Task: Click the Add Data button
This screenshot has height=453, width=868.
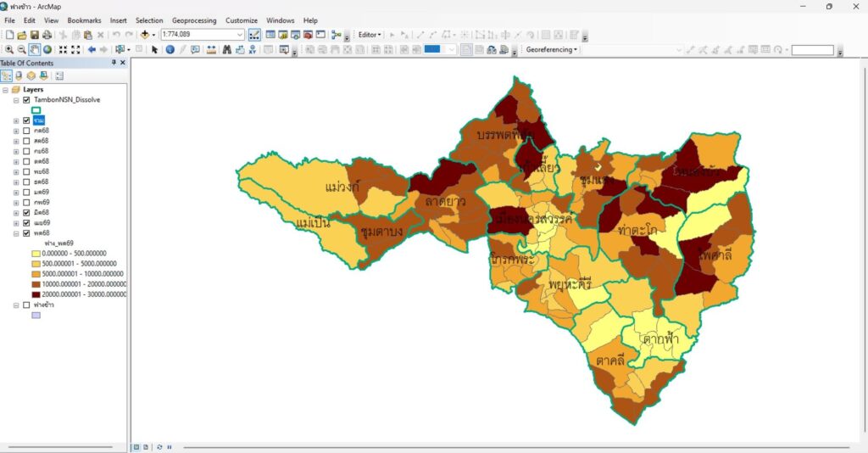Action: [x=145, y=35]
